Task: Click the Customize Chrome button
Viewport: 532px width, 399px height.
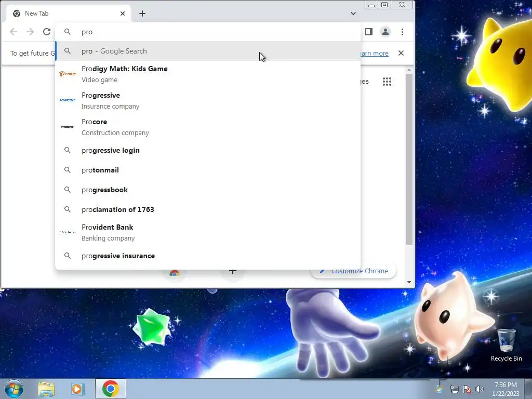Action: click(354, 271)
